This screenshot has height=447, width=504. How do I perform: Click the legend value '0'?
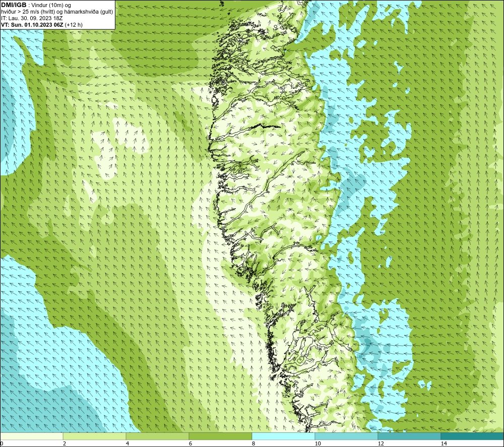2,443
